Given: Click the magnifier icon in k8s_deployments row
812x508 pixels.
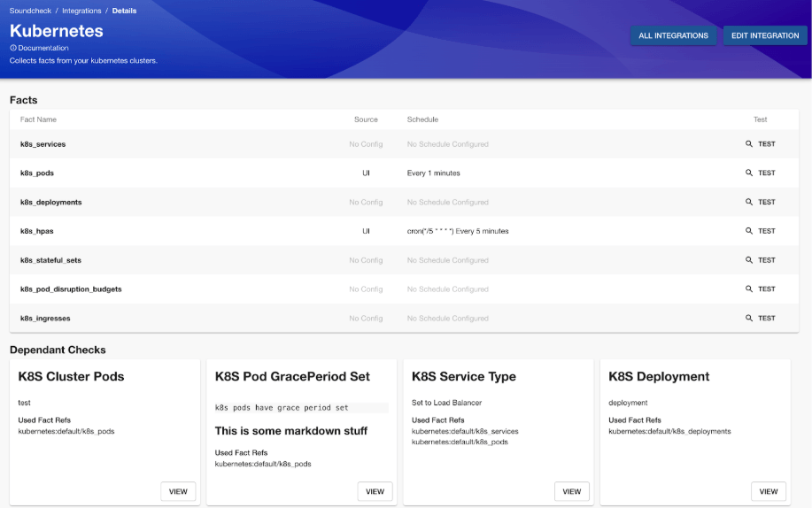Looking at the screenshot, I should (x=749, y=202).
